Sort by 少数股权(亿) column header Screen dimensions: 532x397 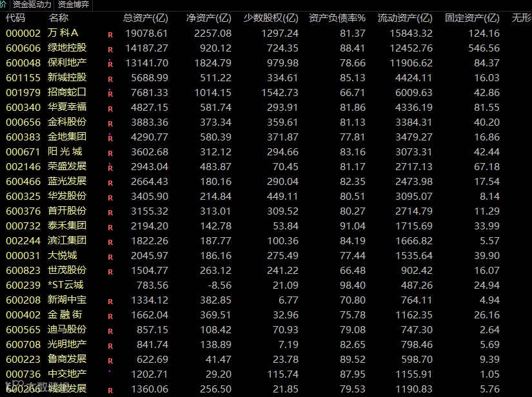271,18
